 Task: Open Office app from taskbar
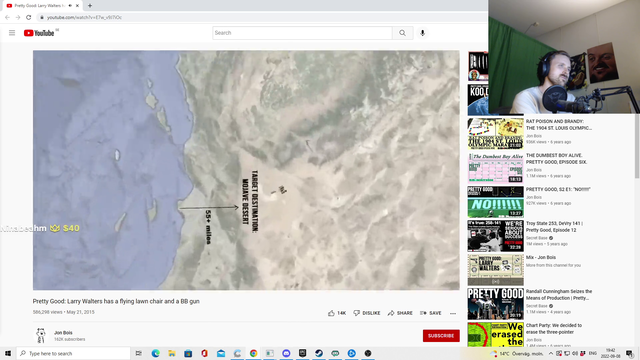tap(204, 353)
